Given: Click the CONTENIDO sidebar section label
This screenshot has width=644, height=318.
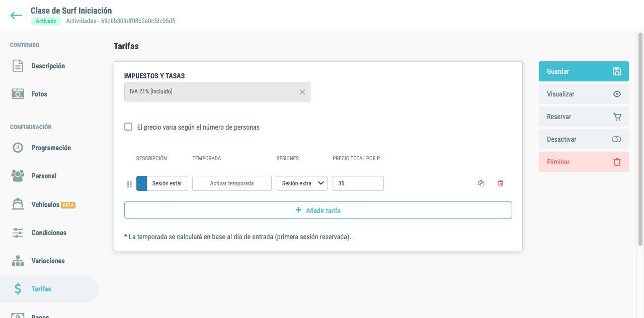Looking at the screenshot, I should (x=25, y=45).
